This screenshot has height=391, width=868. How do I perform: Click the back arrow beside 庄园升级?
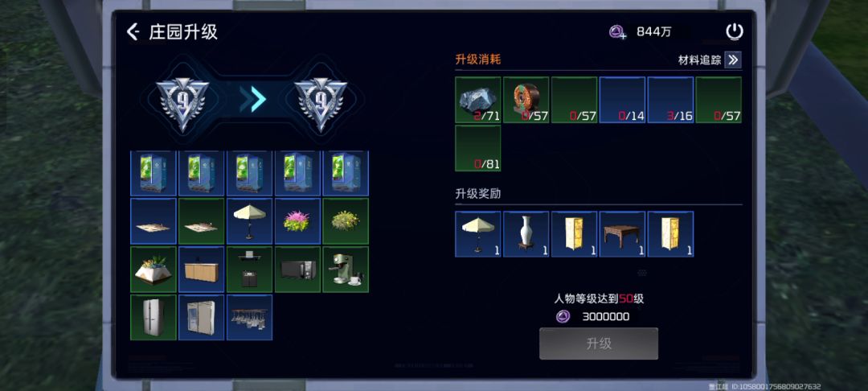point(133,32)
